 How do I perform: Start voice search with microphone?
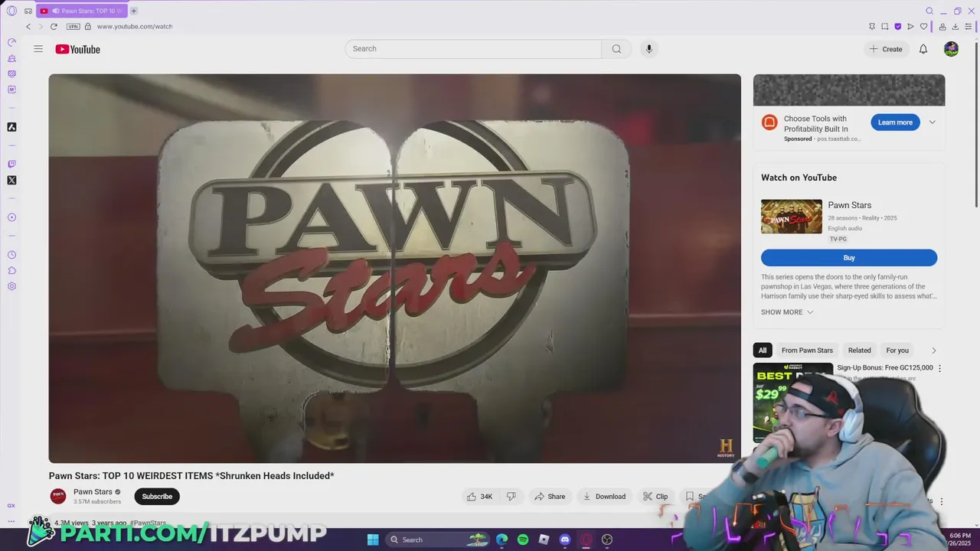(648, 49)
